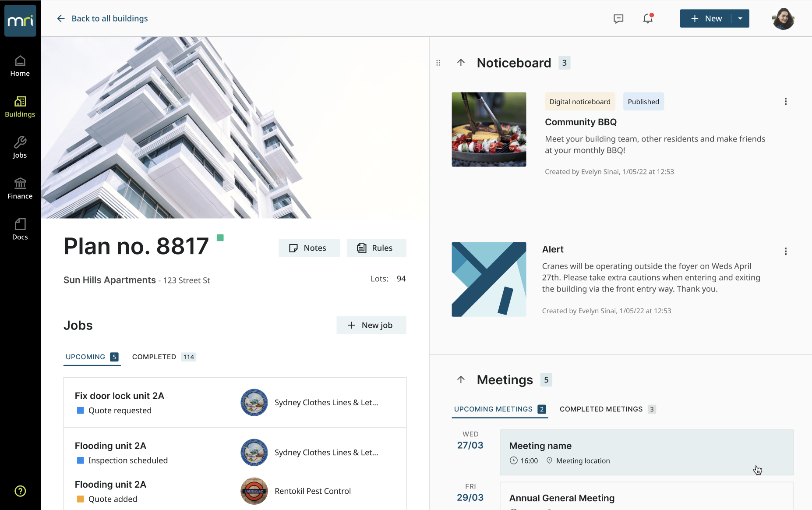
Task: Open the Home sidebar icon
Action: point(20,60)
